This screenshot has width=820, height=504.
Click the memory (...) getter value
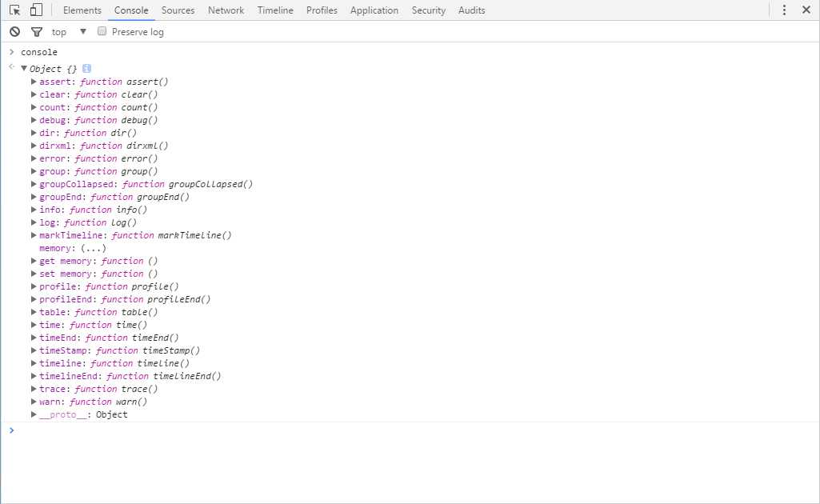pos(93,248)
